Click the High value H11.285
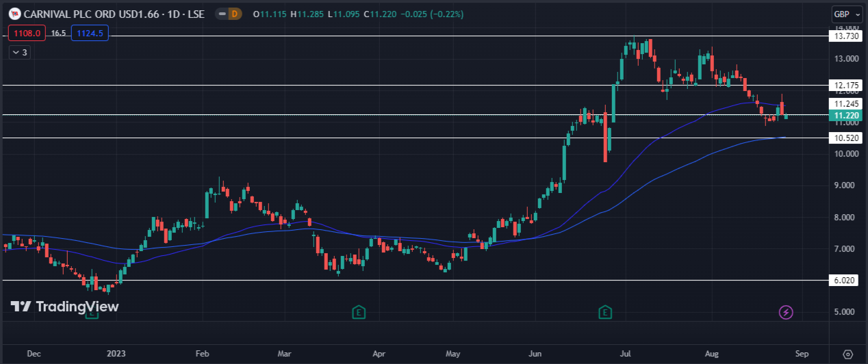Image resolution: width=868 pixels, height=364 pixels. point(307,14)
